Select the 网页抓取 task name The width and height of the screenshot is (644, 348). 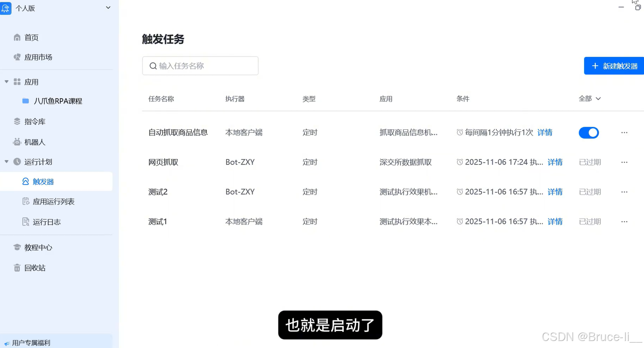click(163, 162)
